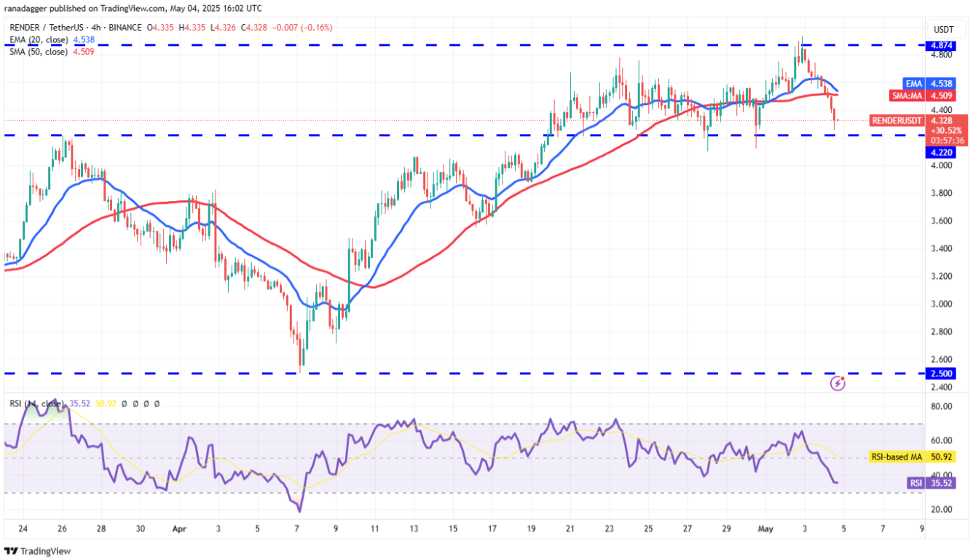Select the 2.500 horizontal line price tag
Viewport: 973px width, 560px height.
click(x=938, y=373)
